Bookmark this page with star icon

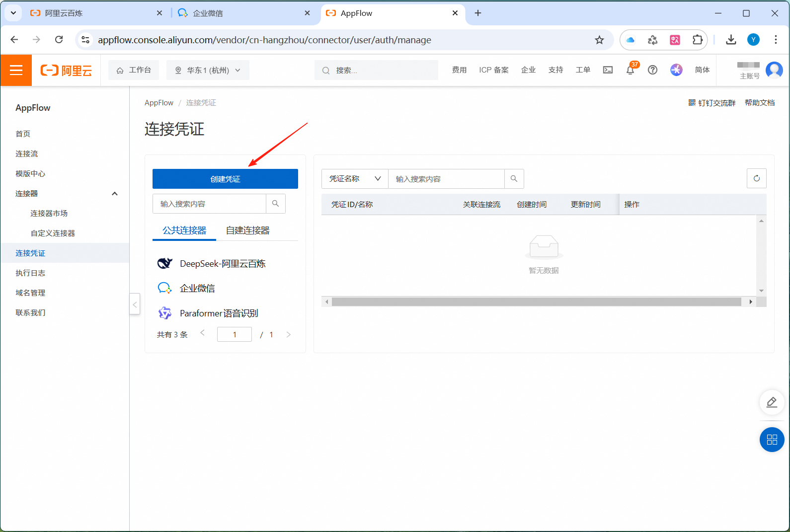point(599,40)
